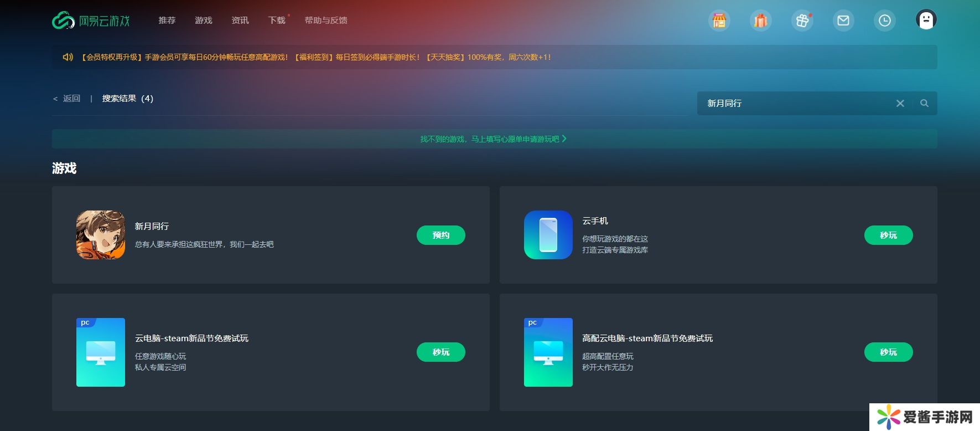Click the red-dot gift package icon
980x431 pixels.
point(802,20)
